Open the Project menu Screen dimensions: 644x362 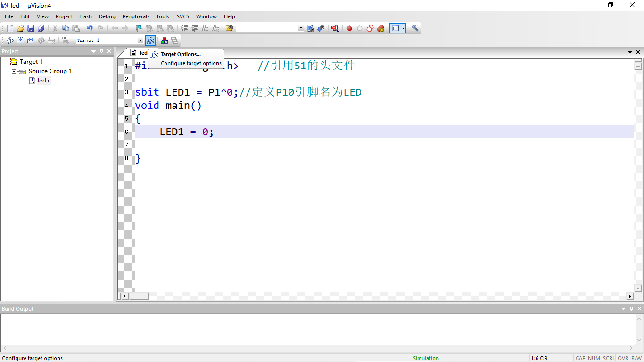coord(64,16)
